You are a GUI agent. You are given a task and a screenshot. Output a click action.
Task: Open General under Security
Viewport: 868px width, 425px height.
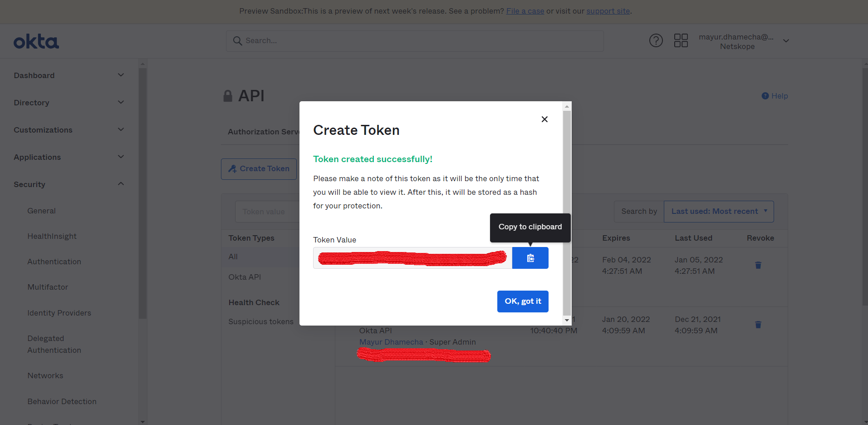click(x=41, y=211)
